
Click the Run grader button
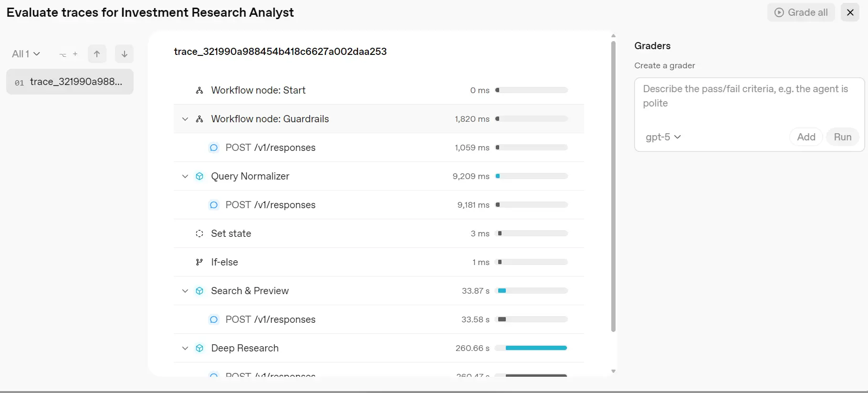pyautogui.click(x=842, y=137)
